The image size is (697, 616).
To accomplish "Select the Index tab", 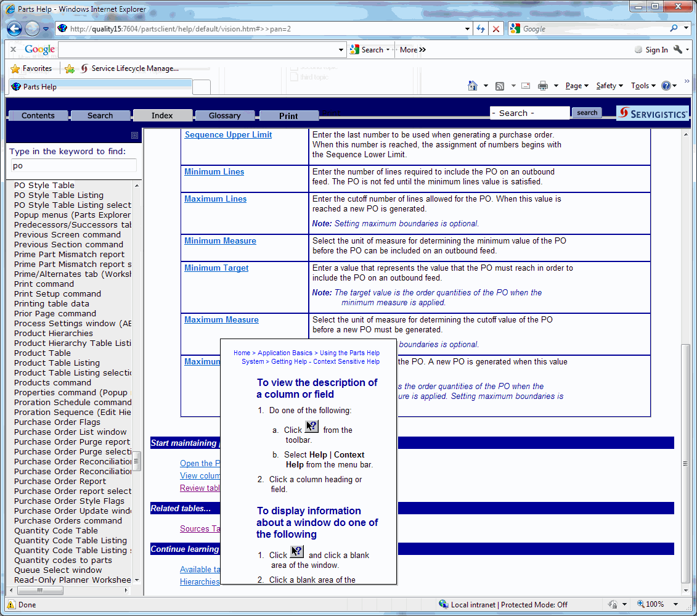I will (162, 116).
